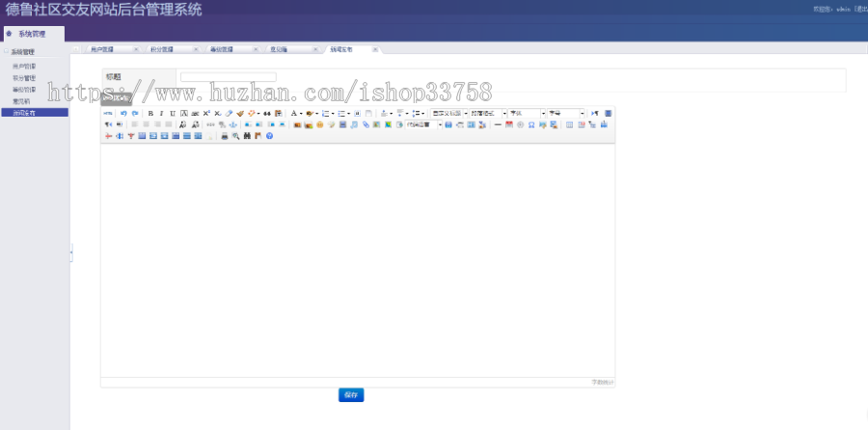Switch editor to HTML source mode
Viewport: 868px width, 430px height.
point(107,114)
